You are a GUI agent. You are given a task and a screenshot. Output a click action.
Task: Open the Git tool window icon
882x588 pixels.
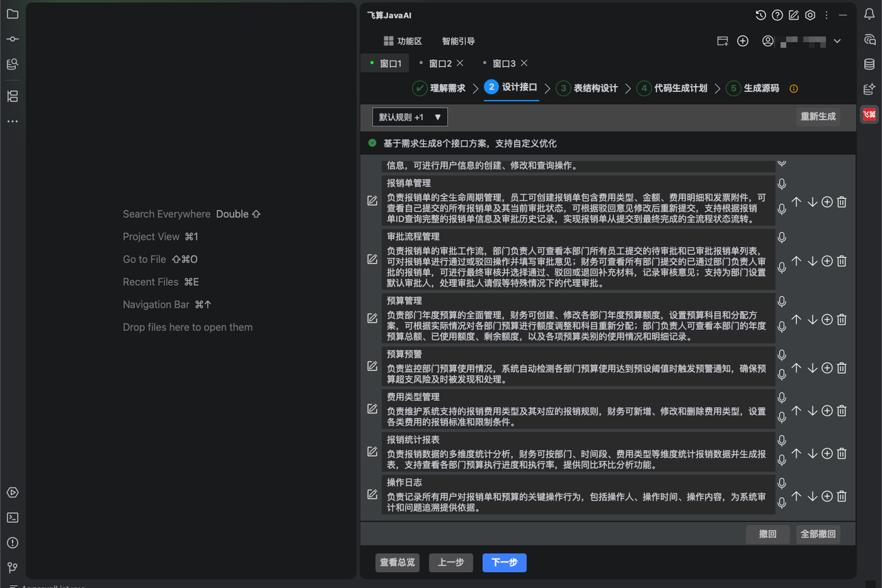coord(12,568)
